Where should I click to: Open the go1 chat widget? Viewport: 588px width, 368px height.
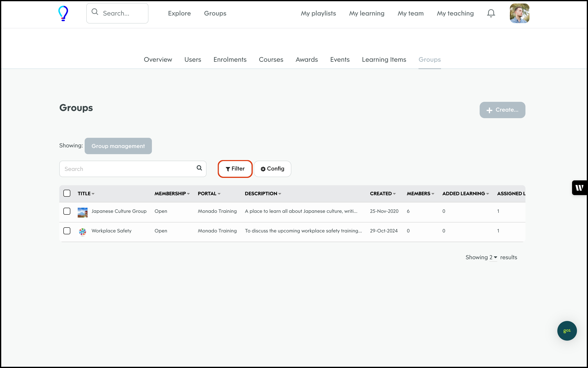pos(567,331)
